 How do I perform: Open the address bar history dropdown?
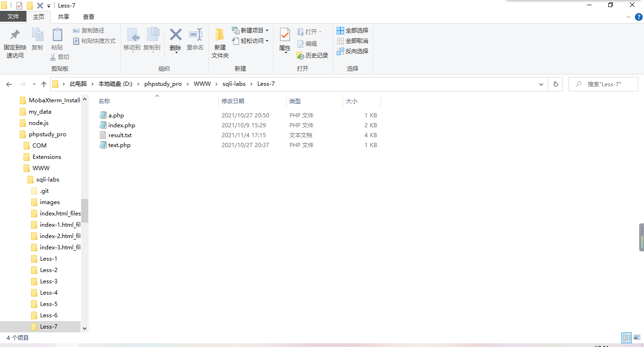click(x=541, y=84)
